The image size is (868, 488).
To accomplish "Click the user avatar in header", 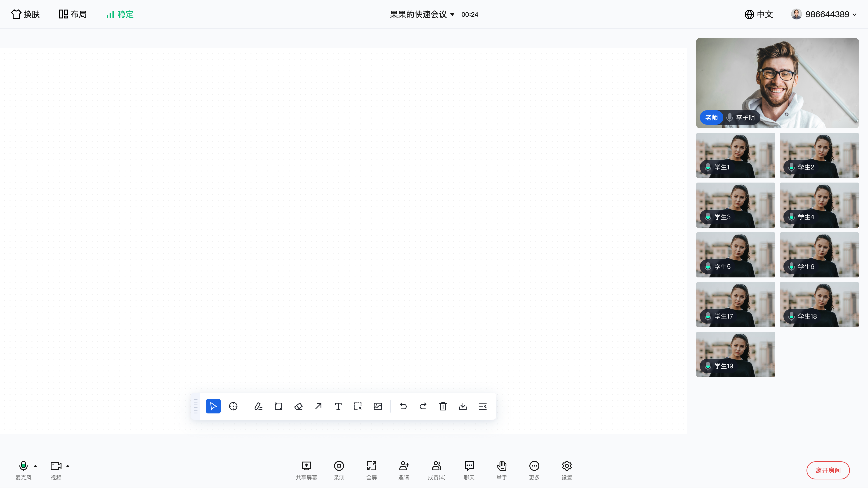I will coord(796,14).
